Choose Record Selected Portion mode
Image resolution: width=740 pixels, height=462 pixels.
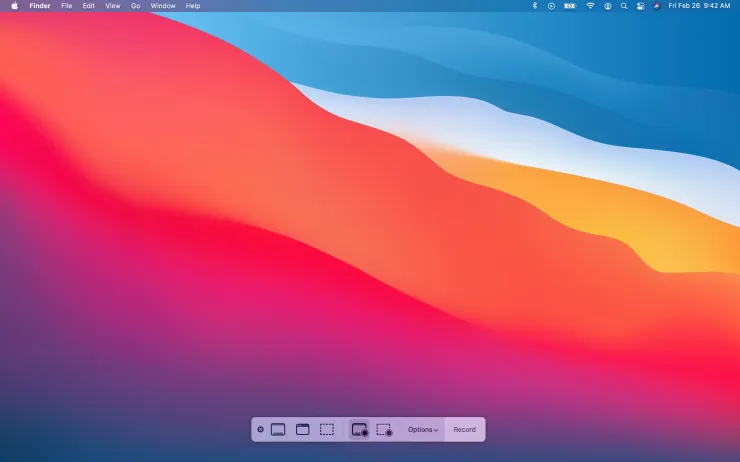pos(384,430)
